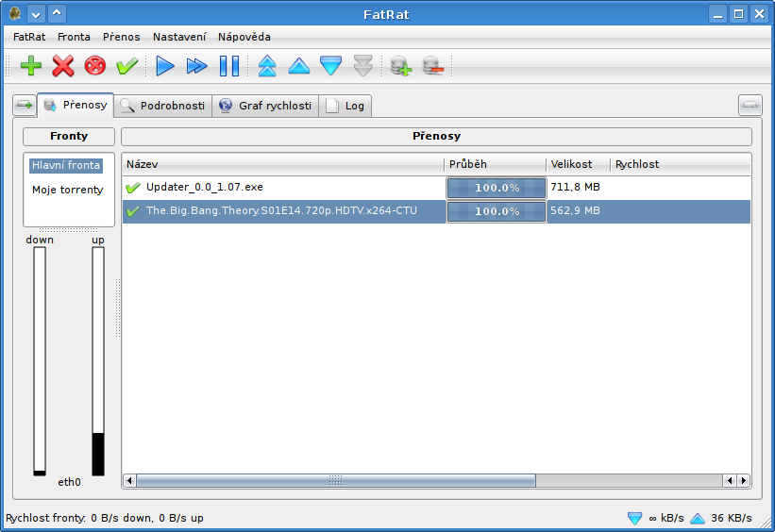Image resolution: width=775 pixels, height=532 pixels.
Task: Sort by the Velikost column header
Action: [x=578, y=164]
